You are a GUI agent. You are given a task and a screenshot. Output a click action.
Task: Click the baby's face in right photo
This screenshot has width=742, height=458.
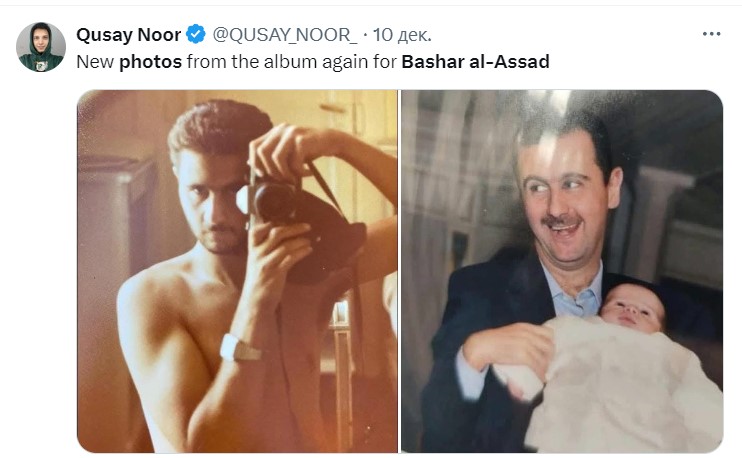633,308
